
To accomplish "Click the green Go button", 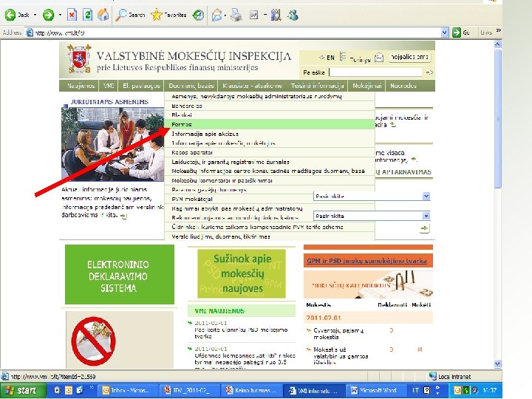I will click(x=461, y=33).
